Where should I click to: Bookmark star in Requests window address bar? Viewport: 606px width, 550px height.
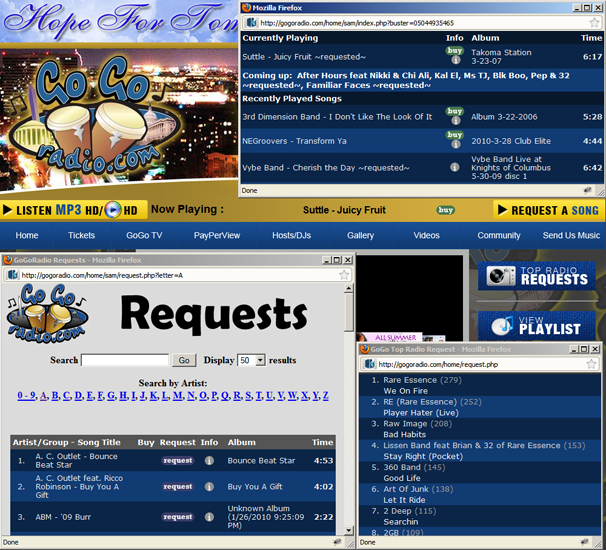(x=343, y=275)
